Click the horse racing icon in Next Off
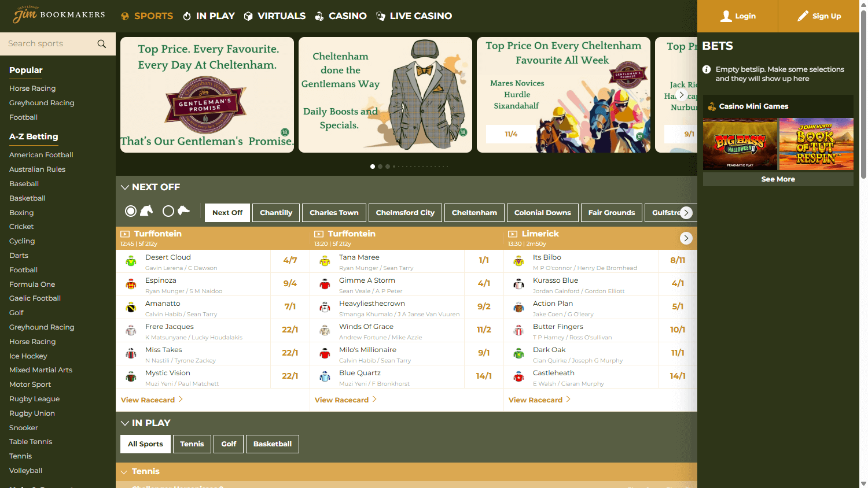Screen dimensions: 868x488 coord(146,211)
